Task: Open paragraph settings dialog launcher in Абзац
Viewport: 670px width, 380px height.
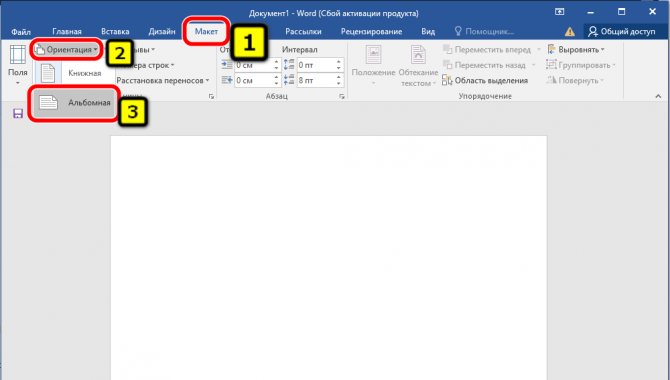Action: pos(342,97)
